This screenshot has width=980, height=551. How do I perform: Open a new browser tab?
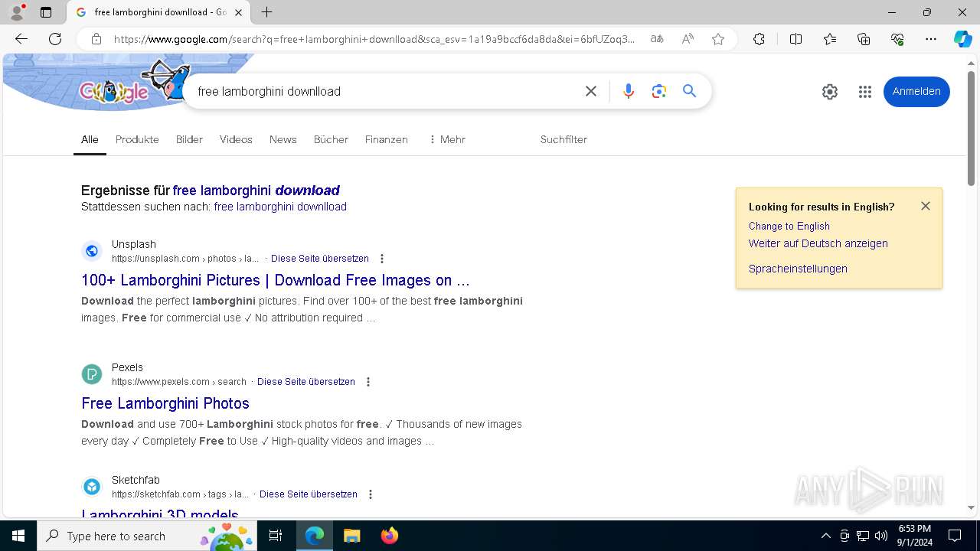(x=266, y=12)
